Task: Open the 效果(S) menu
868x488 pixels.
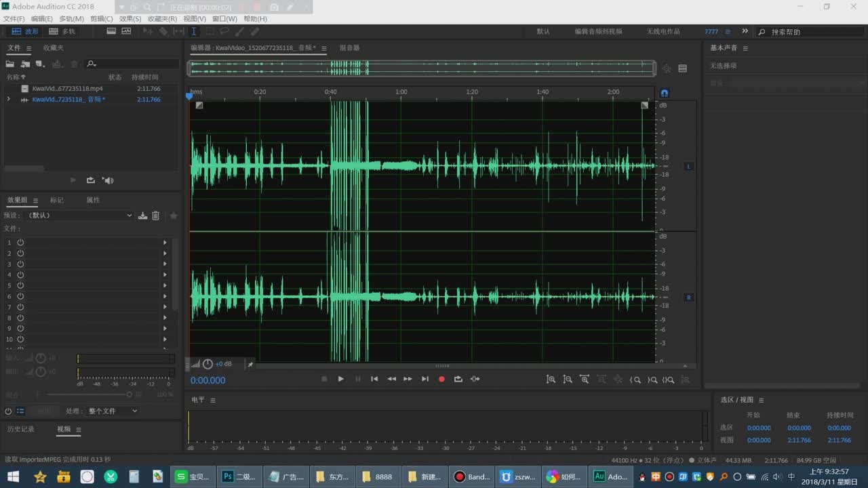Action: [x=130, y=19]
